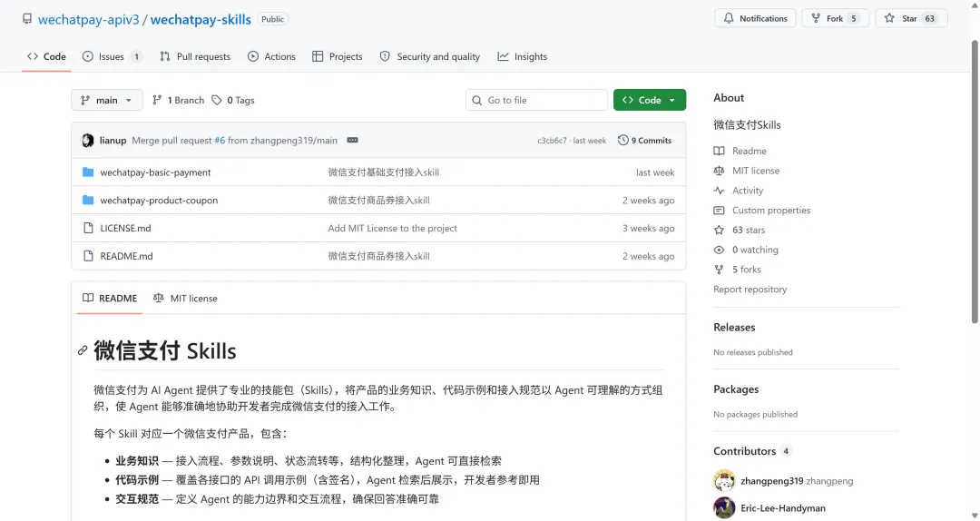Open the LICENSE.md file

[125, 229]
